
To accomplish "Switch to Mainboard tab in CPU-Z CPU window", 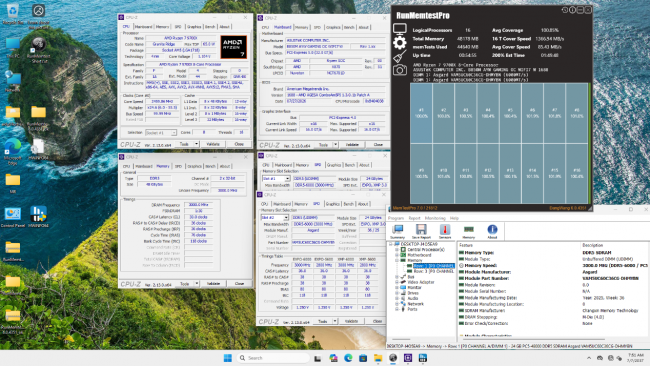I will [x=143, y=27].
